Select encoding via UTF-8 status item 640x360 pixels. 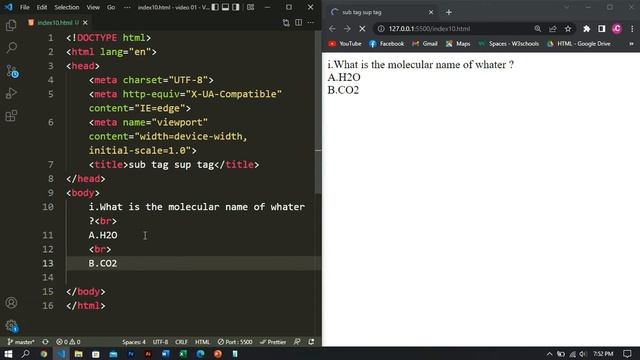coord(160,342)
